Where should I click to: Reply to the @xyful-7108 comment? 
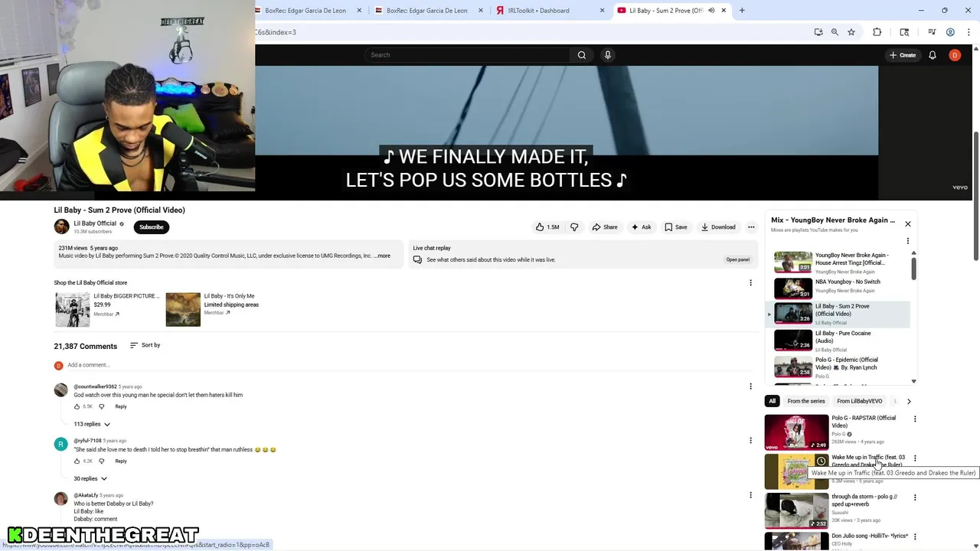pos(121,461)
